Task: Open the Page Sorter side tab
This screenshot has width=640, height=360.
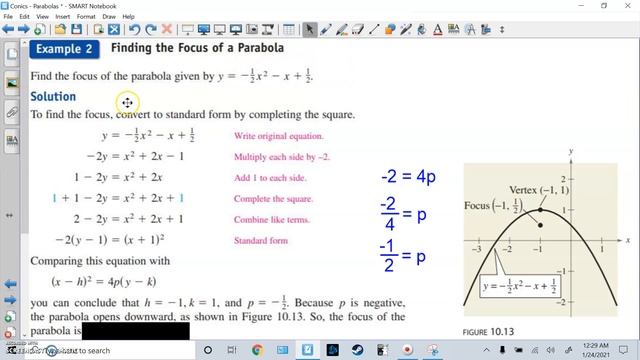Action: click(12, 53)
